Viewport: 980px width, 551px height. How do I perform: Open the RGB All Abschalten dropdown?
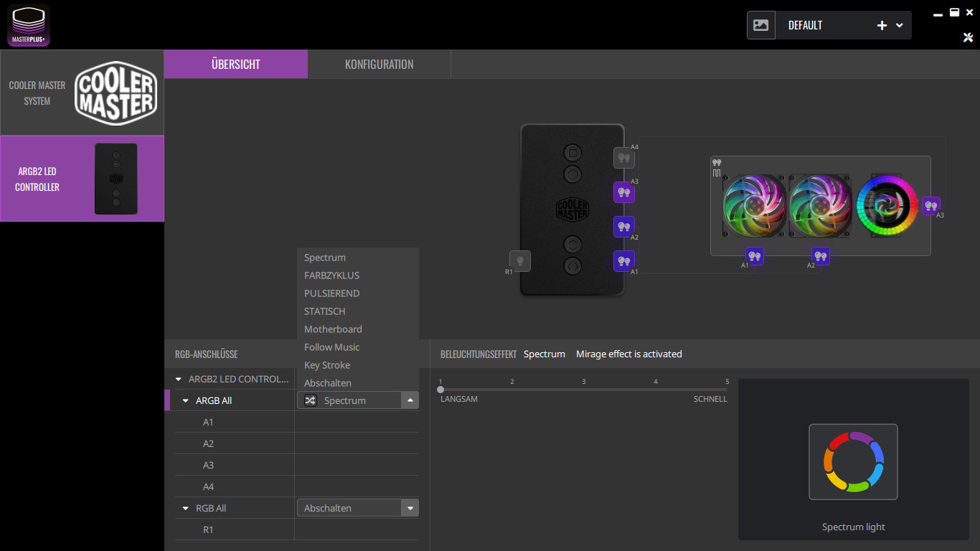coord(357,508)
